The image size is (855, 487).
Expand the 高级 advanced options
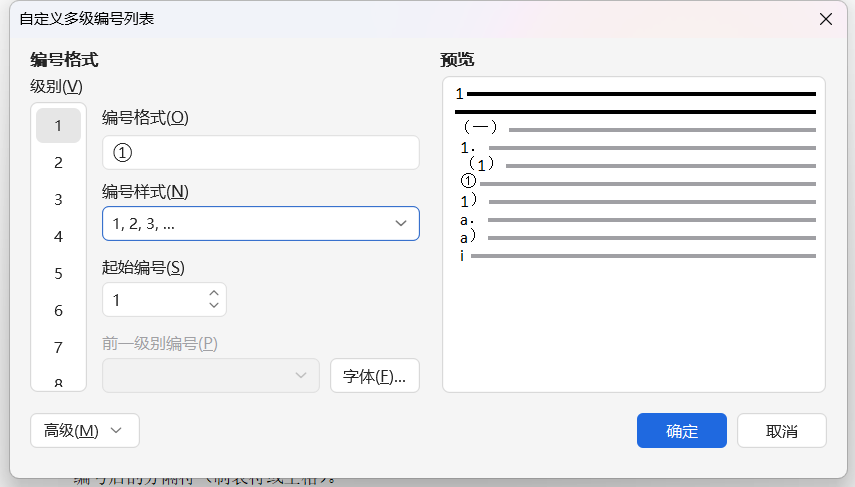(84, 431)
